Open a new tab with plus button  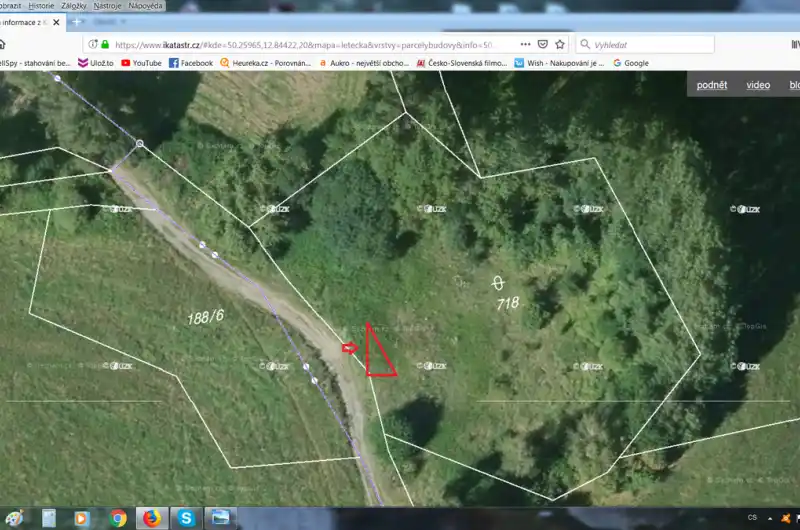pos(77,22)
